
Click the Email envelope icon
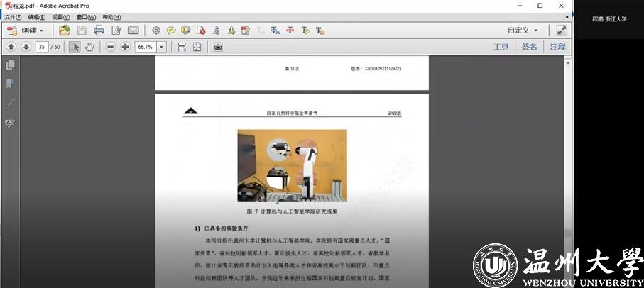click(x=133, y=31)
